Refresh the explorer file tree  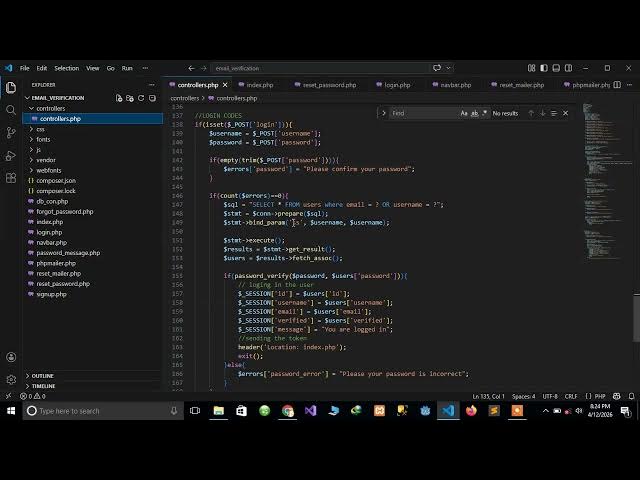point(141,98)
